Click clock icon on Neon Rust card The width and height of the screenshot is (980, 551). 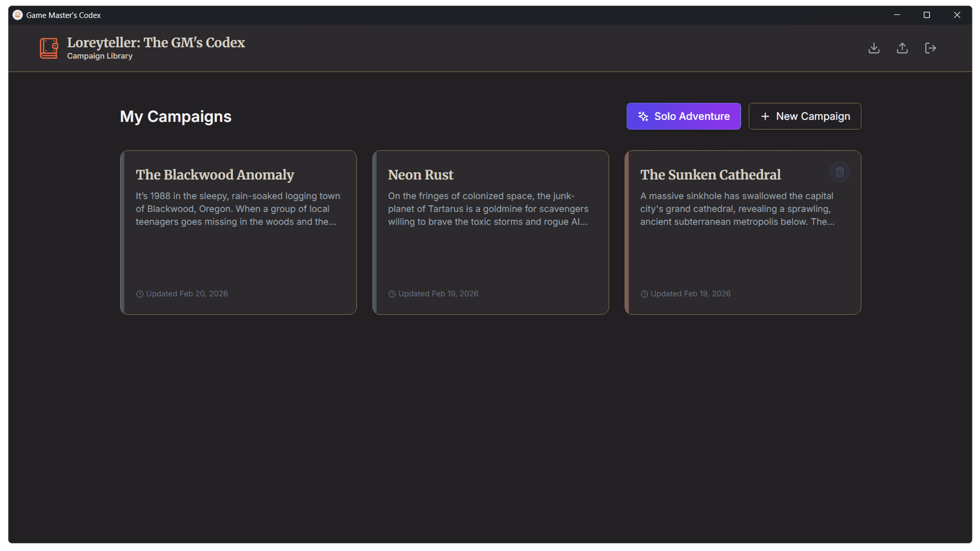point(392,294)
